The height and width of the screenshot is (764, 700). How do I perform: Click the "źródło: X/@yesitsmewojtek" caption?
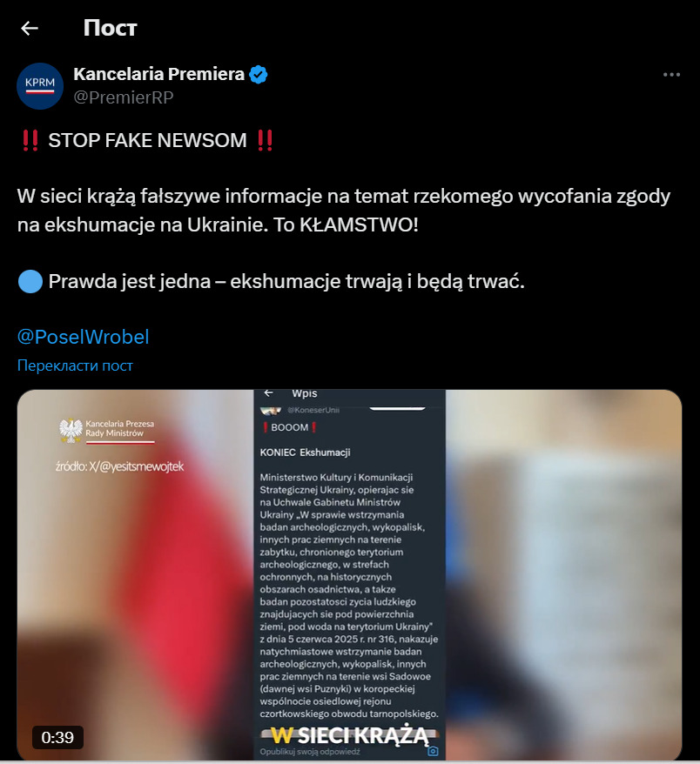pyautogui.click(x=119, y=466)
